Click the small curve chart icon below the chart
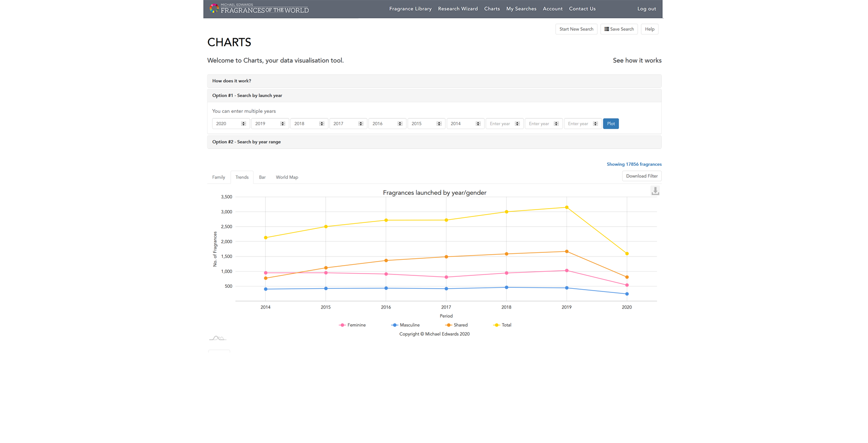 click(217, 338)
